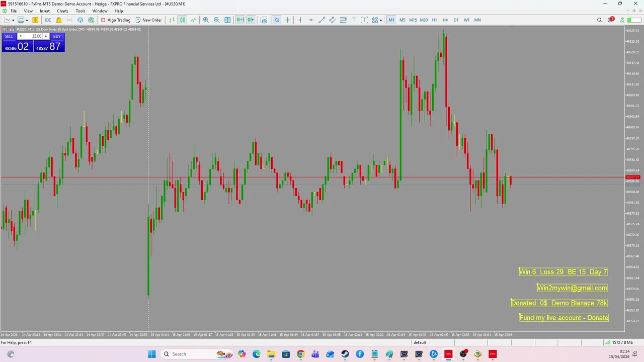Open the File menu

click(14, 11)
